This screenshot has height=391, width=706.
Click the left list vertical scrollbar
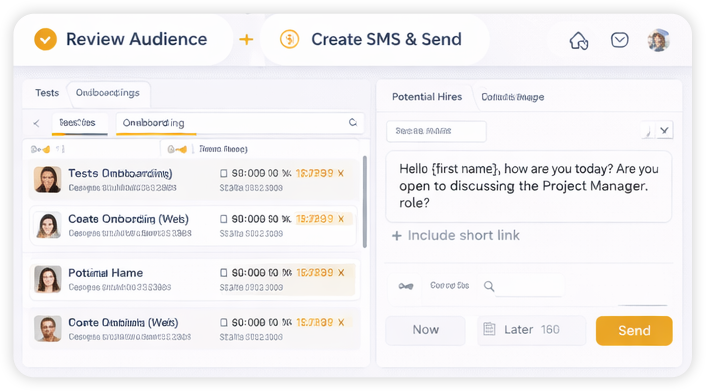(365, 202)
